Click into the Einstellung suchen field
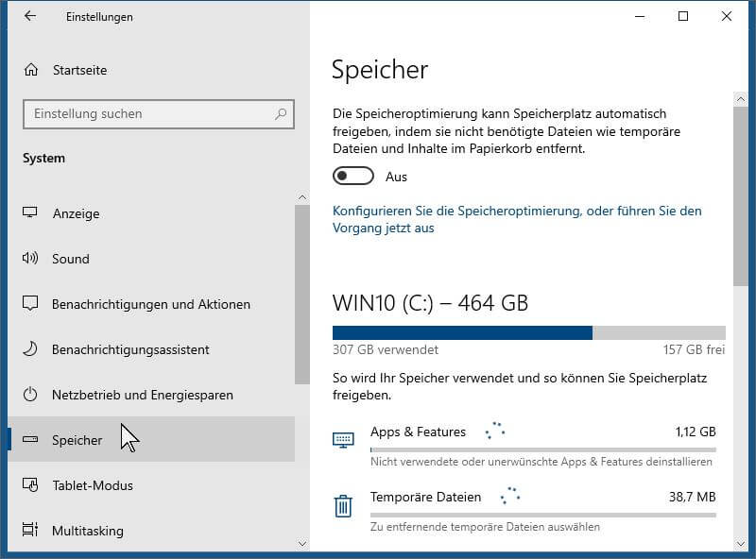 click(158, 114)
